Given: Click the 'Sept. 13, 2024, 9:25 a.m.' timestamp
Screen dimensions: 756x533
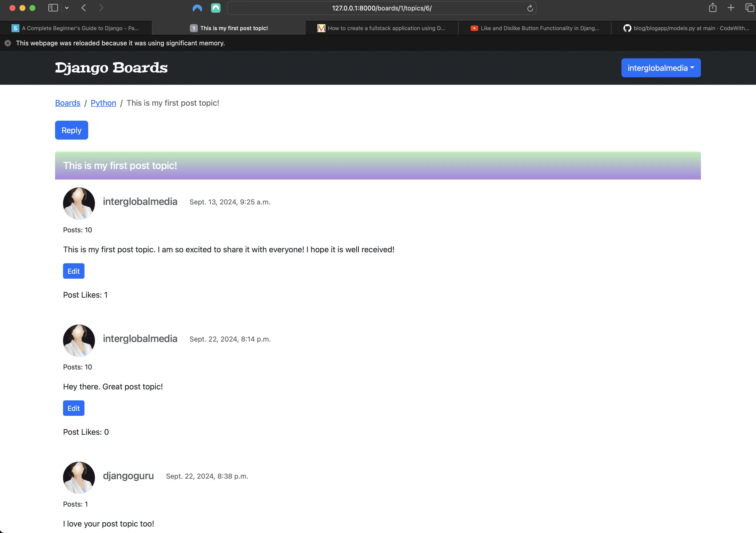Looking at the screenshot, I should 230,202.
